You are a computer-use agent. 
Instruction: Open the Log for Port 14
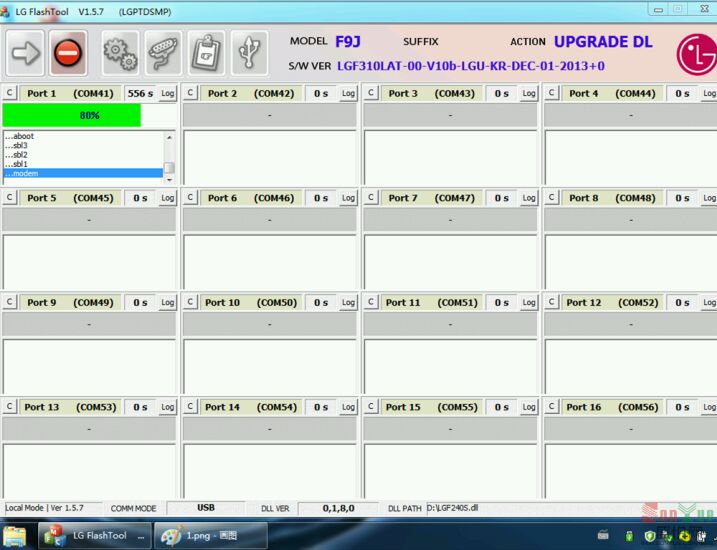click(x=348, y=407)
